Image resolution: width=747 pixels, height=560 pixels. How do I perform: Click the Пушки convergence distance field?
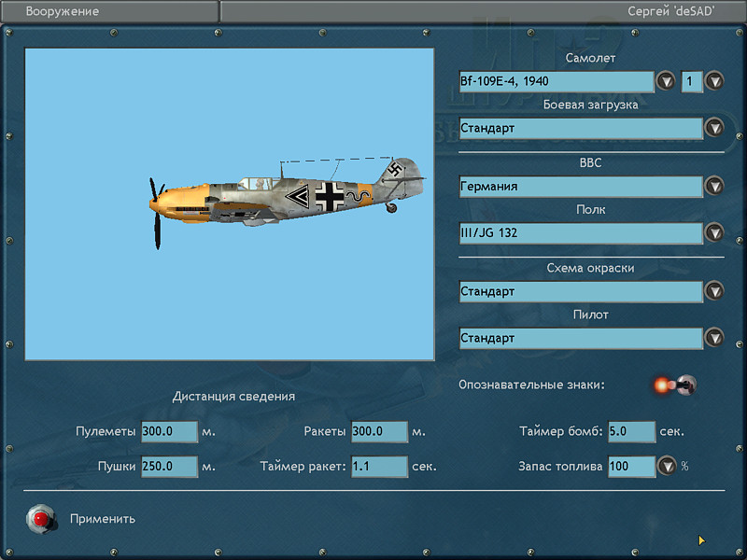[x=169, y=466]
